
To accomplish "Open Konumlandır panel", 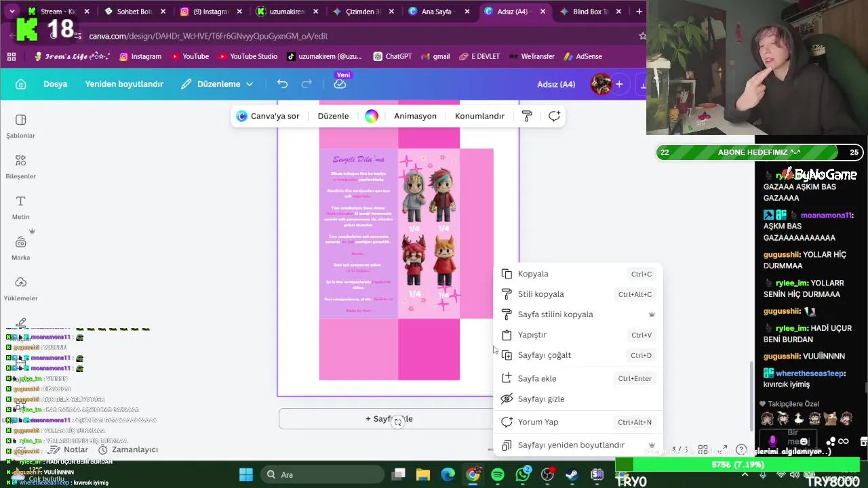I will click(479, 116).
